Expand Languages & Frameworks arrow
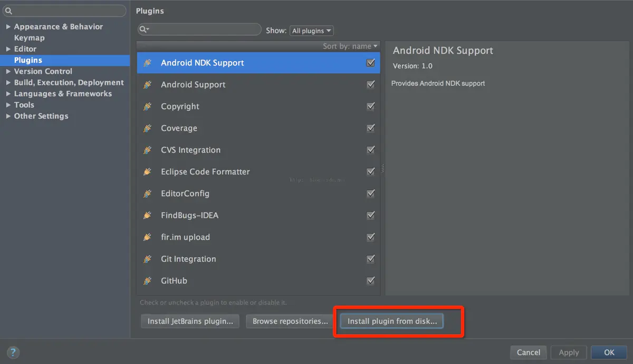 point(8,94)
